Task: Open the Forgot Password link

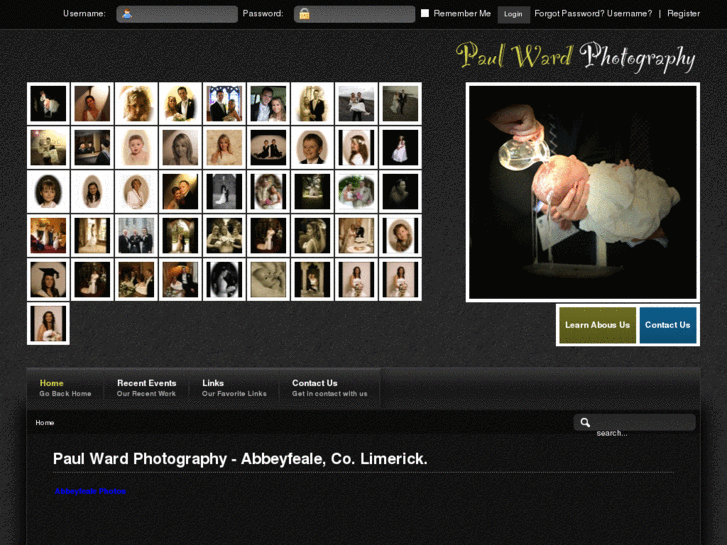Action: (x=569, y=13)
